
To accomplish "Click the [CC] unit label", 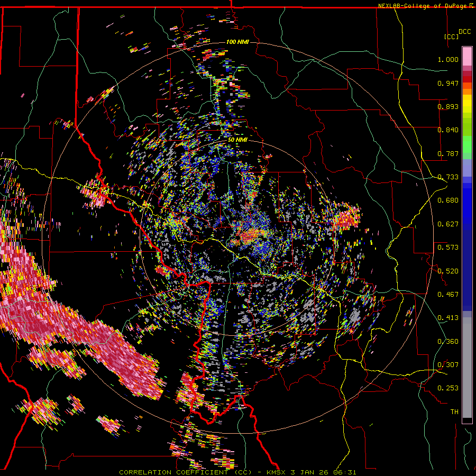I will coord(451,36).
